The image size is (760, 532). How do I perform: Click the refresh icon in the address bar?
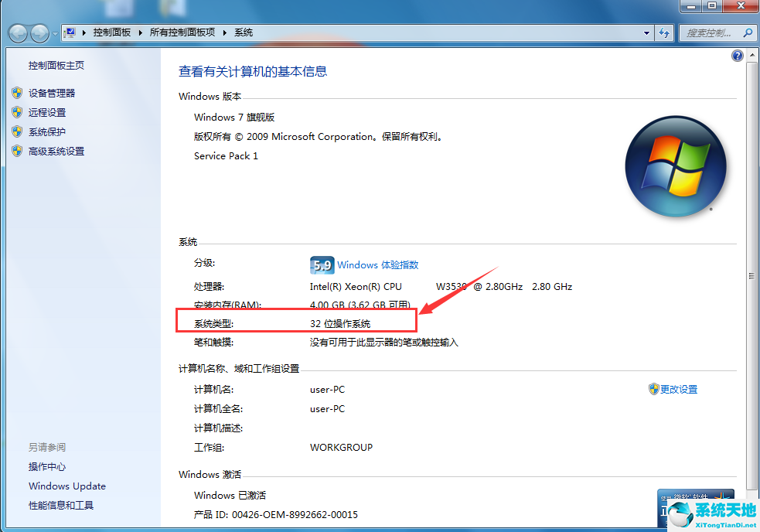(x=664, y=32)
